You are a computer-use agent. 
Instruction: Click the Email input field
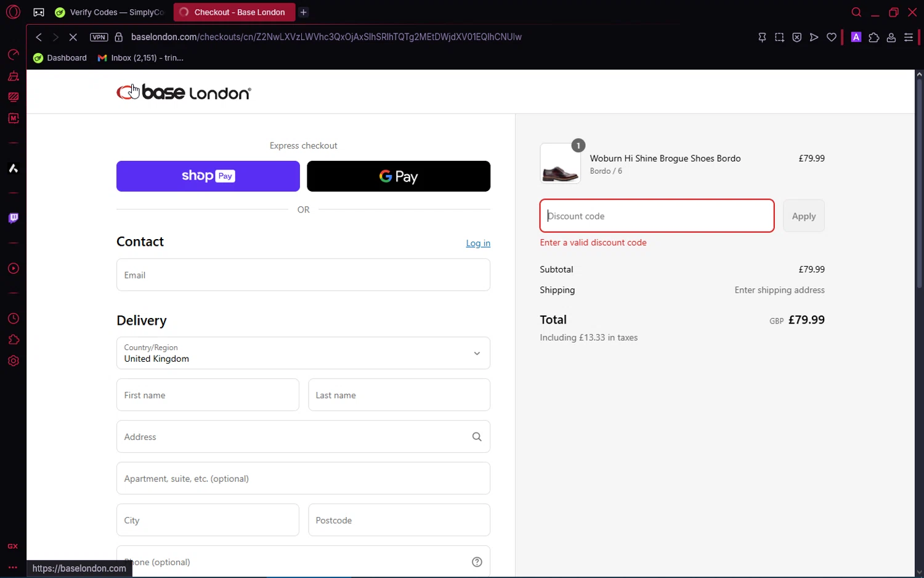(303, 275)
